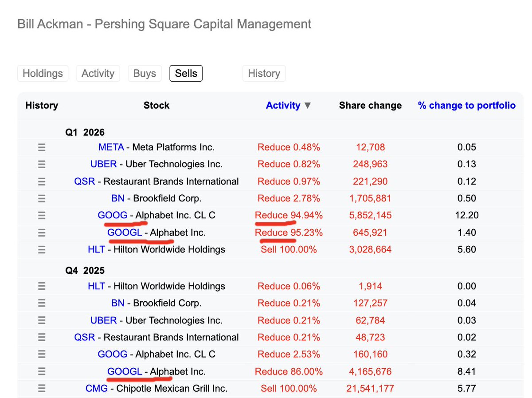Switch to the Activity tab
The height and width of the screenshot is (398, 532).
tap(98, 73)
